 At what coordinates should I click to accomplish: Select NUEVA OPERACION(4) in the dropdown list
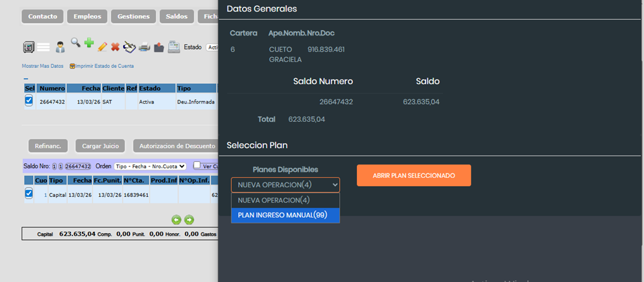285,200
